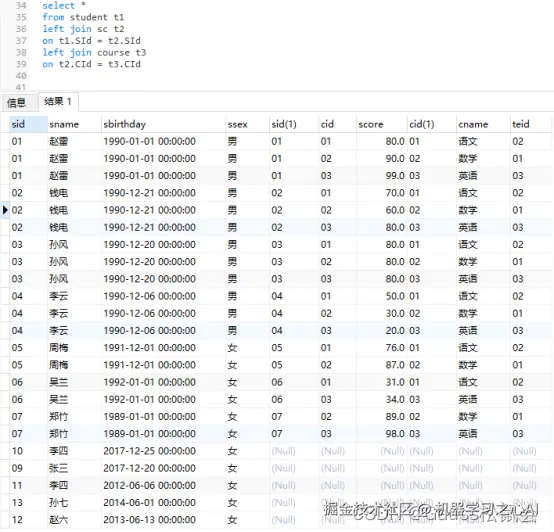Viewport: 554px width, 532px height.
Task: Select the 结果 1 tab
Action: pos(58,102)
